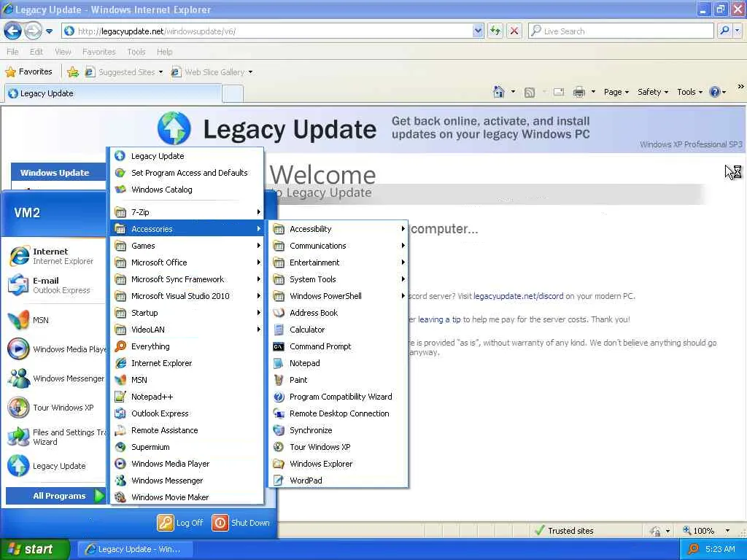Click Add to Favorites star icon
The width and height of the screenshot is (747, 560).
(73, 72)
